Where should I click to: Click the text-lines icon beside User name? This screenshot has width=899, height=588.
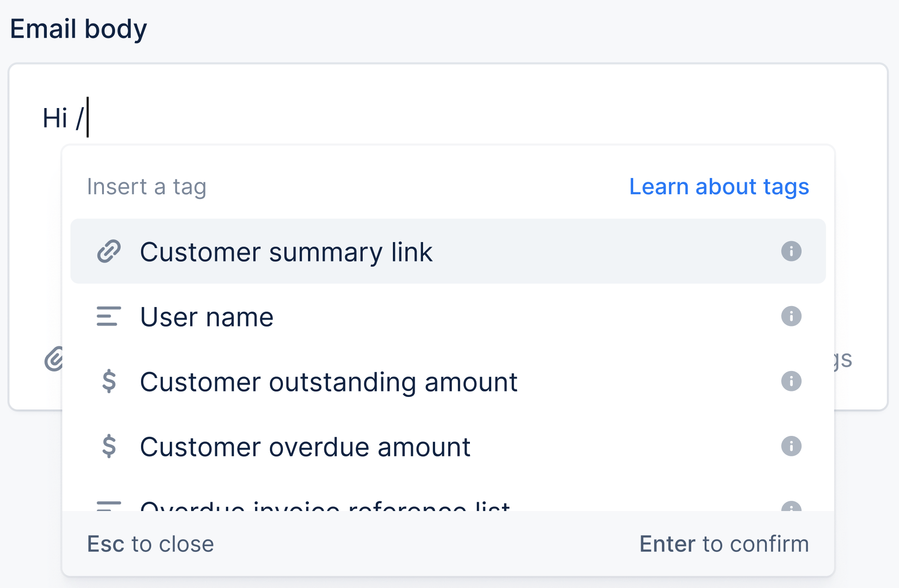point(109,316)
